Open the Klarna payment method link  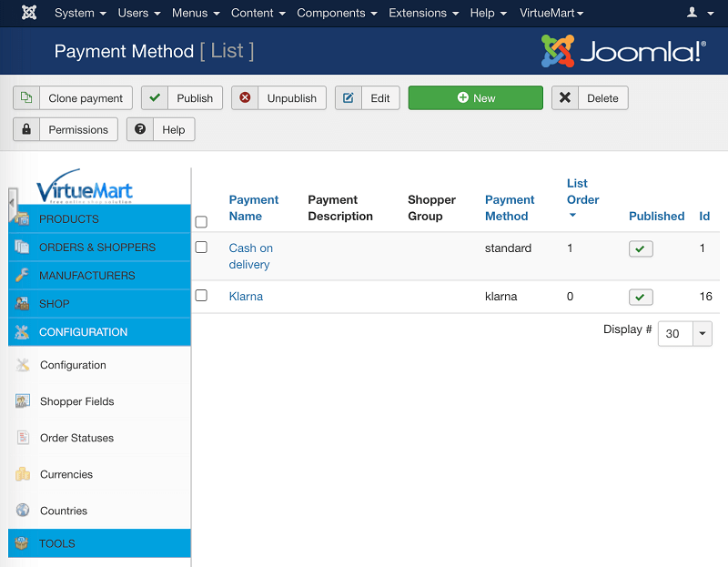(x=246, y=297)
